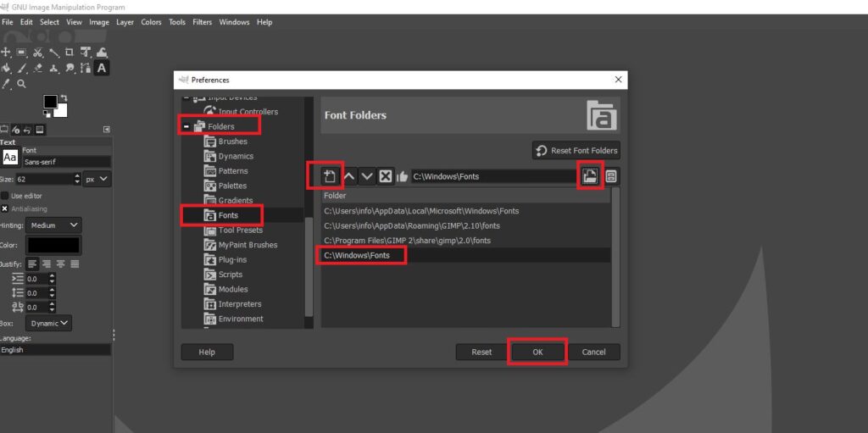Image resolution: width=868 pixels, height=433 pixels.
Task: Open the Edit menu
Action: (26, 22)
